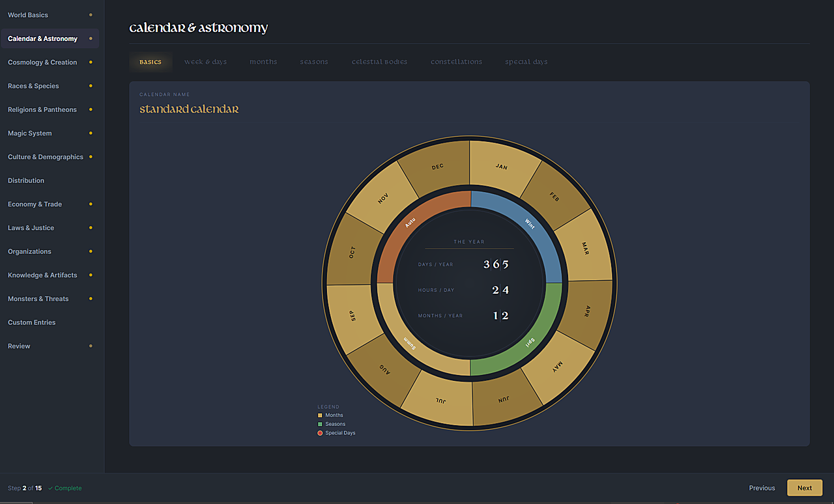834x504 pixels.
Task: Click THE YEAR heading in the dial
Action: pyautogui.click(x=469, y=242)
